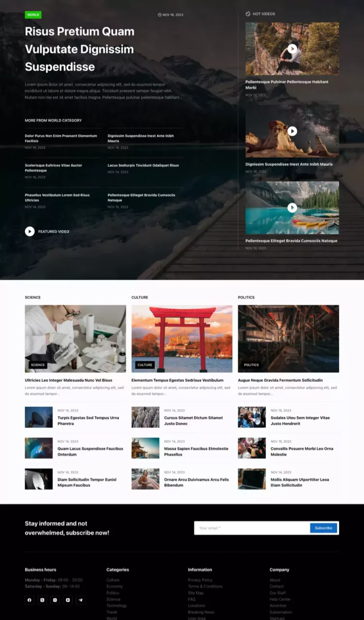Play the video of man sitting on cliff
The image size is (364, 620).
pos(292,49)
